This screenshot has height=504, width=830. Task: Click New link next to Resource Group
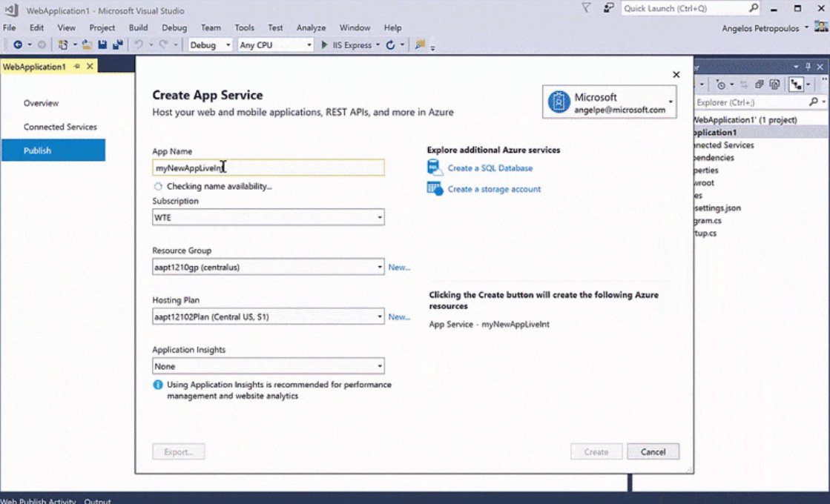point(399,267)
